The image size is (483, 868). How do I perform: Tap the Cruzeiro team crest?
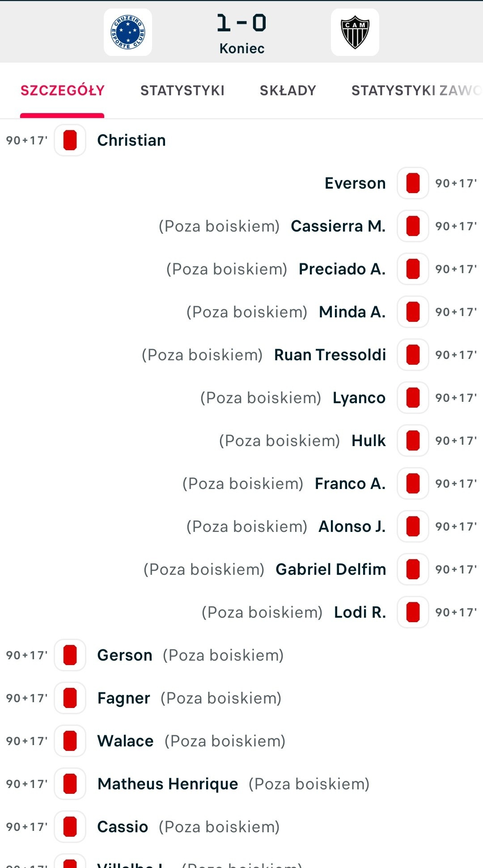click(x=128, y=32)
